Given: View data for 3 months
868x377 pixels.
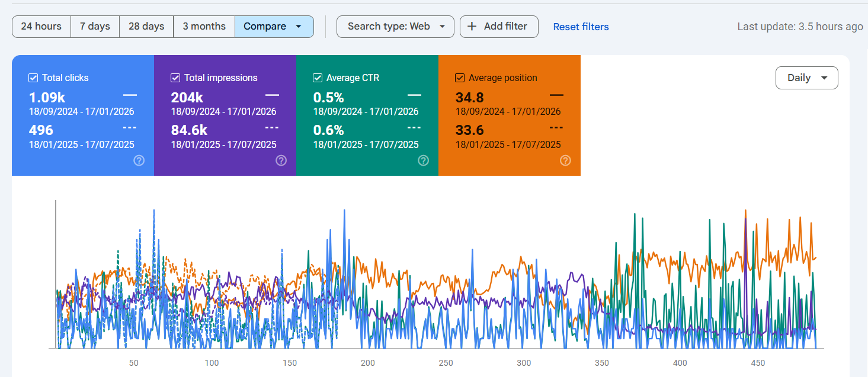Looking at the screenshot, I should coord(204,26).
